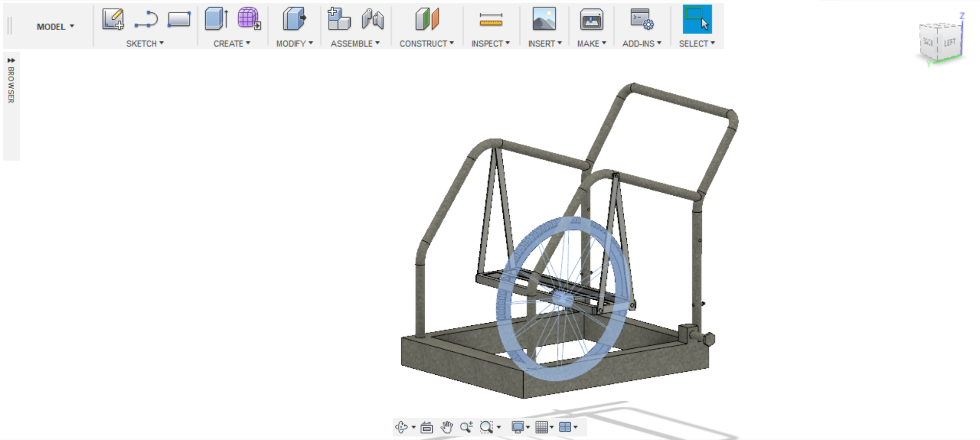
Task: Expand the CREATE menu
Action: 232,44
